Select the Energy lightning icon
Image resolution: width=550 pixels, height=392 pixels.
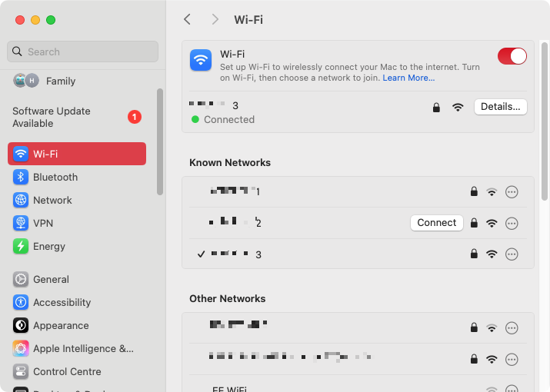[21, 247]
